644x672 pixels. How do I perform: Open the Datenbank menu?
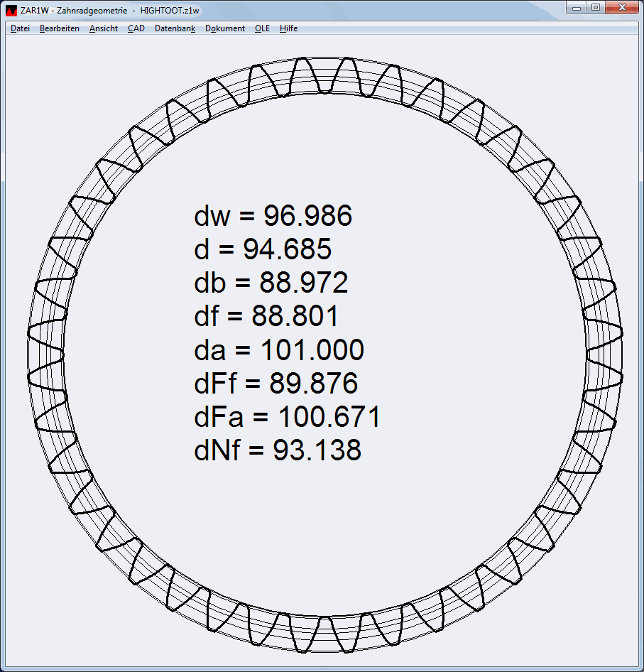[175, 28]
